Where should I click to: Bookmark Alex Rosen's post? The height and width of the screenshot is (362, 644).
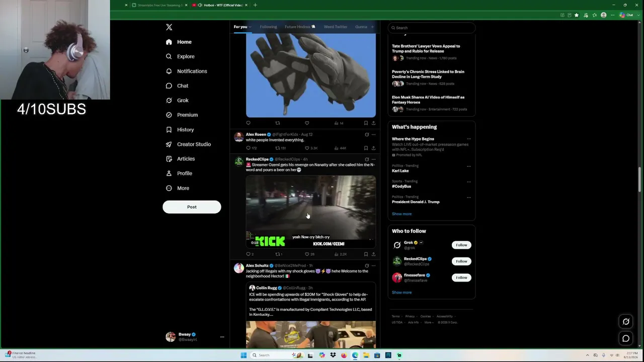(366, 148)
